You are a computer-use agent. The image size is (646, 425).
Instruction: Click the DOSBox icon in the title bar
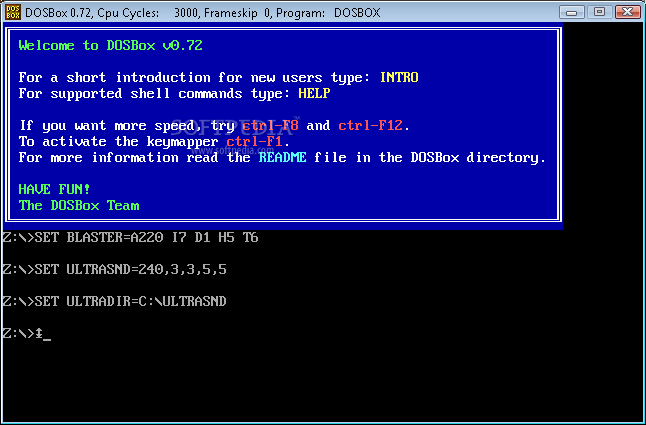pyautogui.click(x=13, y=12)
